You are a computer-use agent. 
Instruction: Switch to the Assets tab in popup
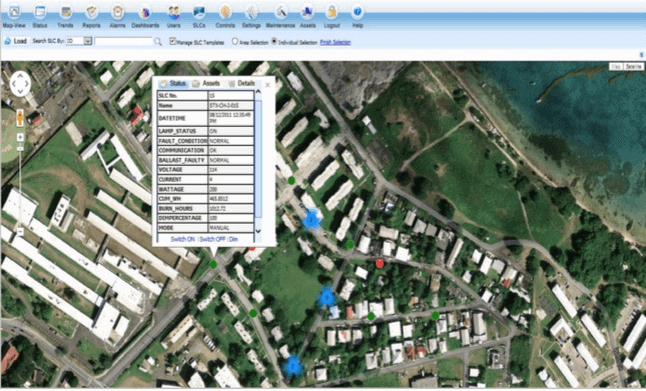[206, 84]
